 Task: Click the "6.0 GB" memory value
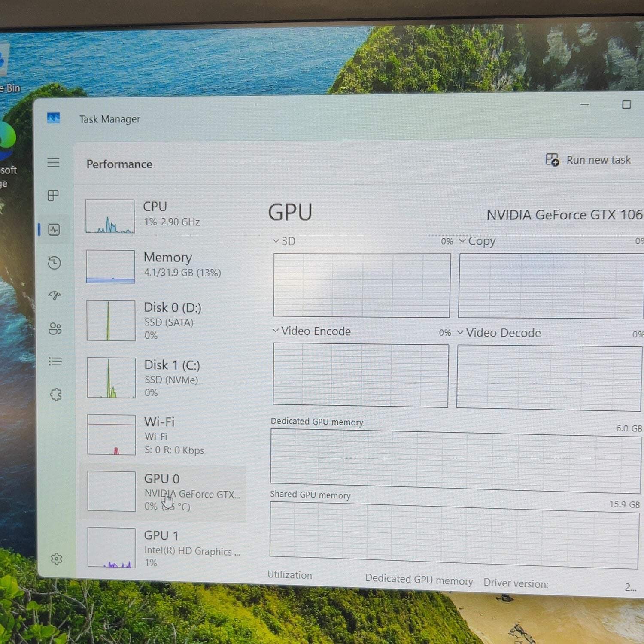tap(629, 428)
